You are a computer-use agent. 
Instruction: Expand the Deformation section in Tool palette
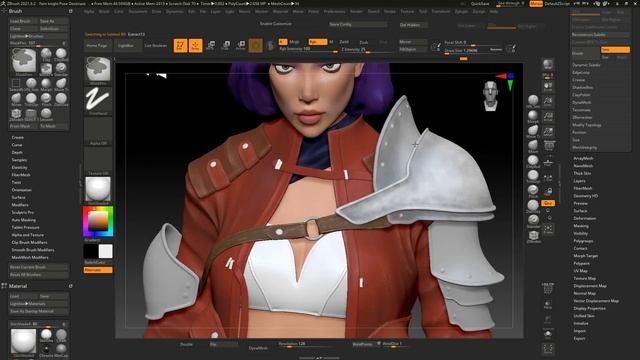point(584,218)
